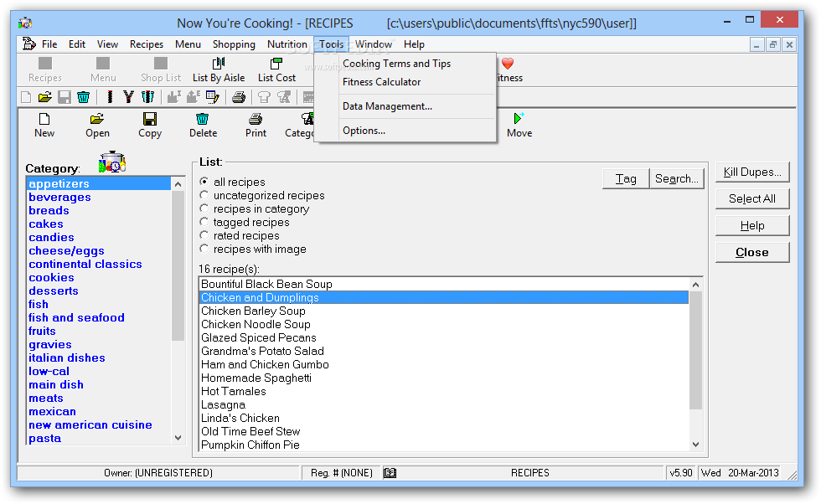Choose Cooking Terms and Tips menu entry
This screenshot has width=821, height=504.
396,64
